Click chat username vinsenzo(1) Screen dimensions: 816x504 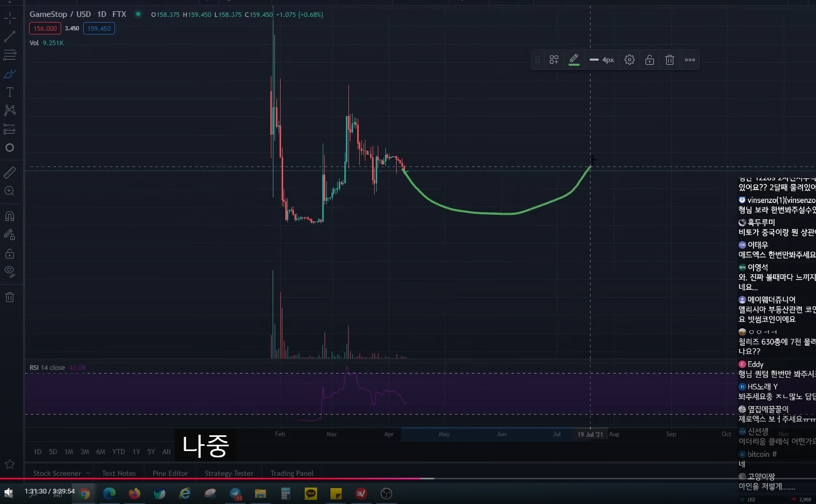(x=781, y=200)
